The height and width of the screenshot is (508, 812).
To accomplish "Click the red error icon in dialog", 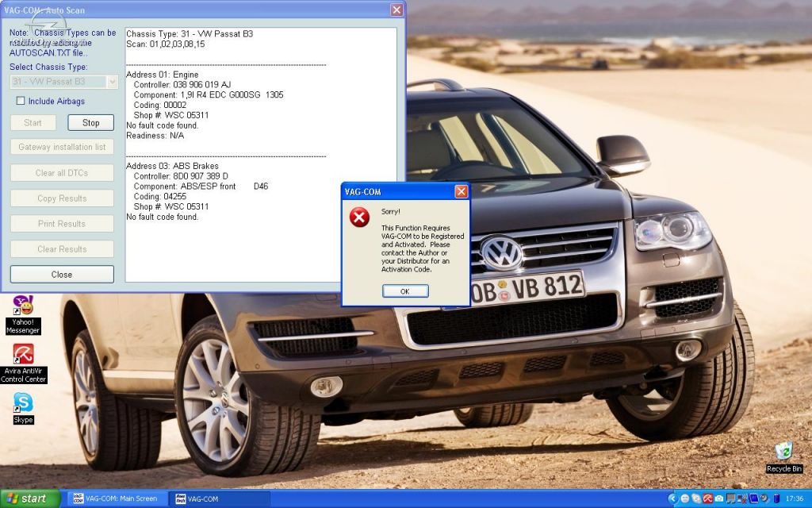I will 359,217.
